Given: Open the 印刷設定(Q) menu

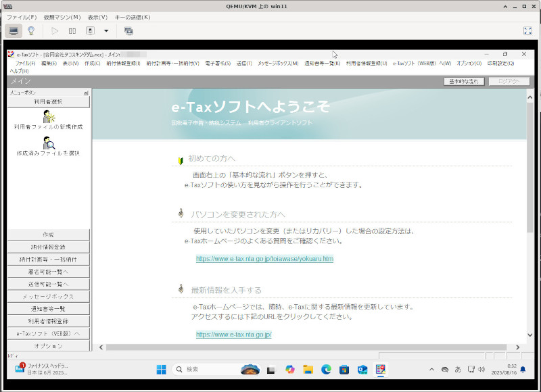Looking at the screenshot, I should coord(500,64).
